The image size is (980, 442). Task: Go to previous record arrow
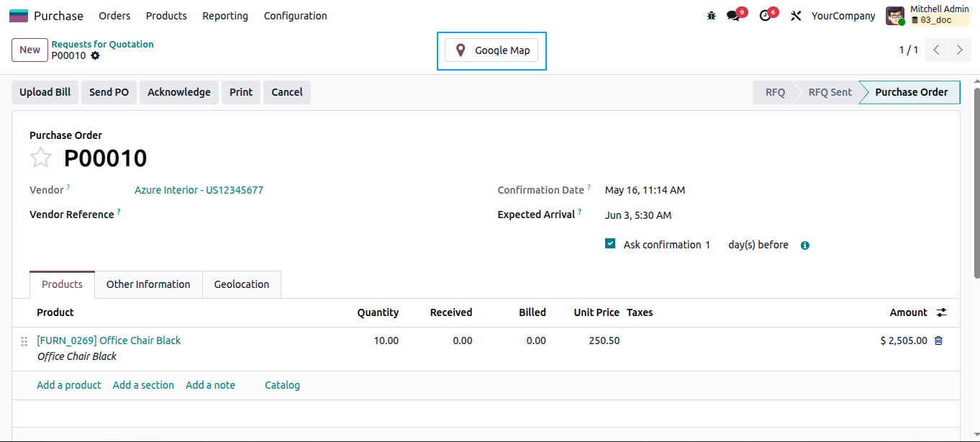(936, 50)
